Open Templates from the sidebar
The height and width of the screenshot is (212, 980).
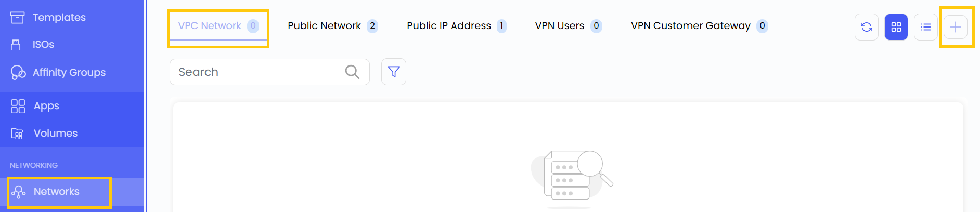click(x=59, y=18)
